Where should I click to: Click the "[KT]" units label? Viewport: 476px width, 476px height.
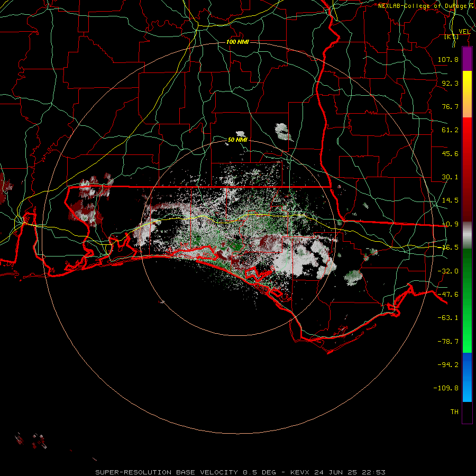[x=452, y=36]
